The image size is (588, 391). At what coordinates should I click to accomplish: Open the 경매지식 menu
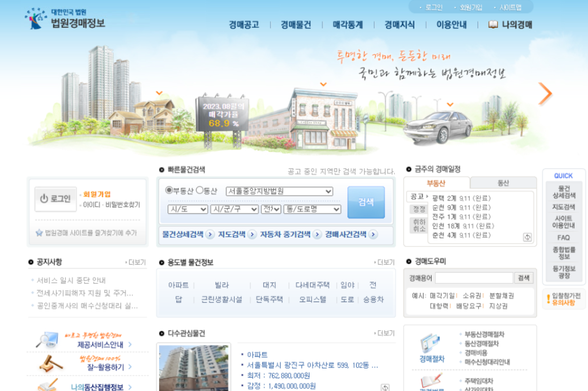(399, 25)
